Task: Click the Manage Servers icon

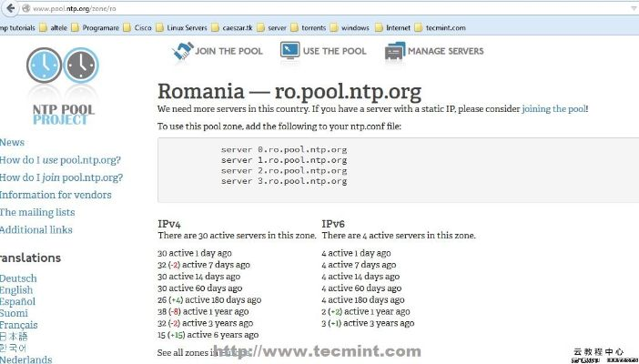Action: tap(393, 52)
